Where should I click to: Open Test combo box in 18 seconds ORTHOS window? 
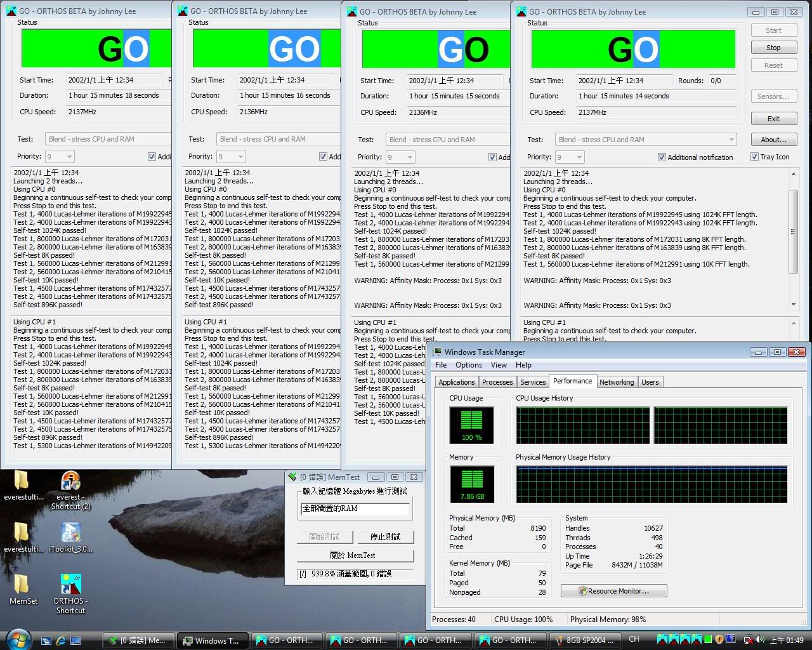click(x=108, y=139)
